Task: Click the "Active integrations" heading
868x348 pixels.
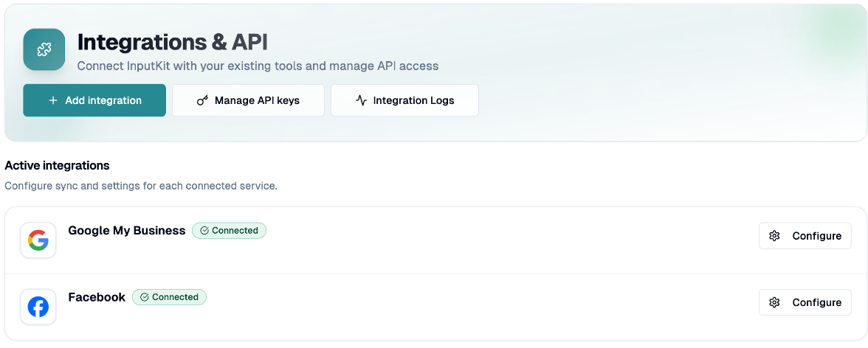Action: [x=57, y=165]
